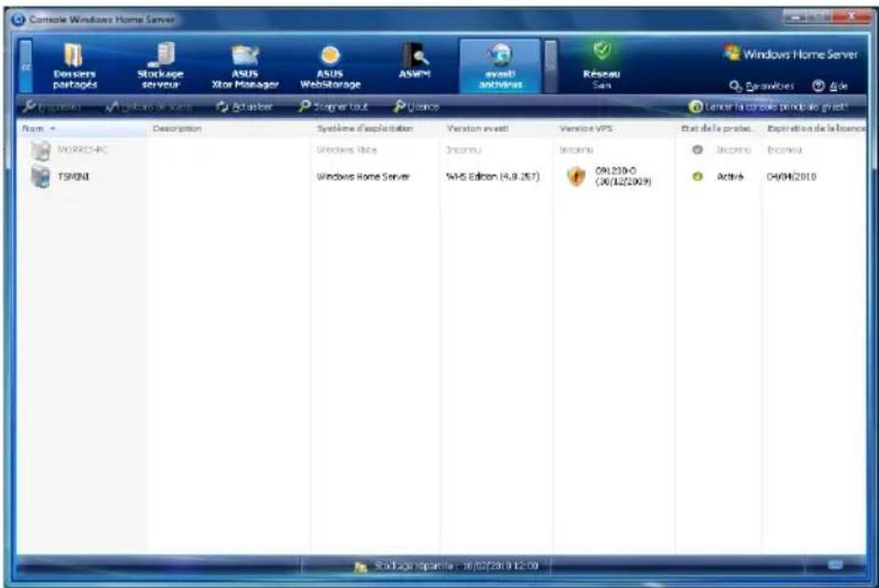
Task: Click the 04/04/2010 expiration date
Action: 791,176
